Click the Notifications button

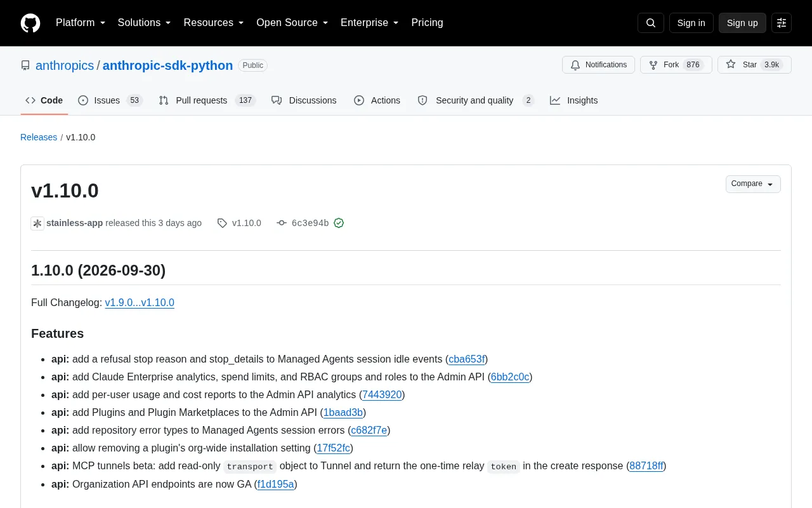598,65
